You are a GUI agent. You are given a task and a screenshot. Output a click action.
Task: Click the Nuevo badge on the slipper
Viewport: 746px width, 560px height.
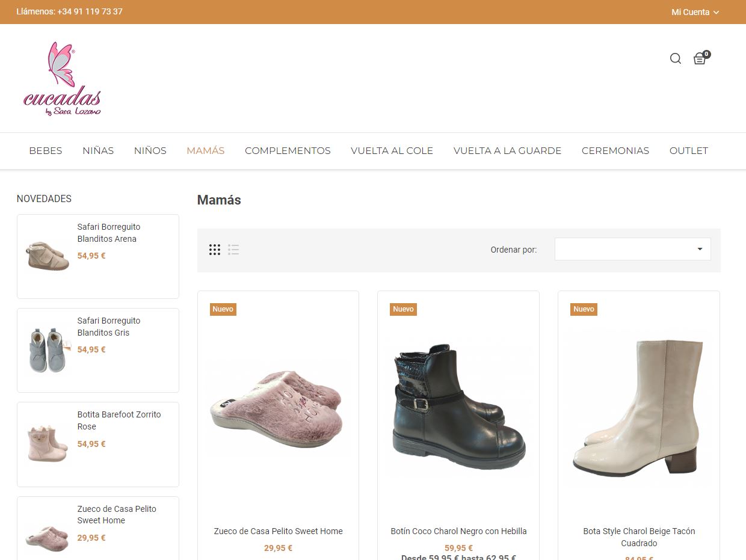click(223, 309)
